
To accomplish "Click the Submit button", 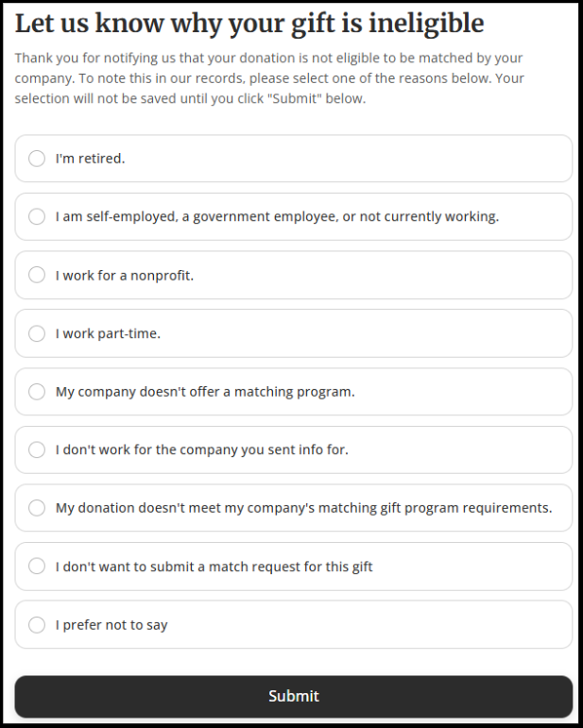I will pos(293,696).
